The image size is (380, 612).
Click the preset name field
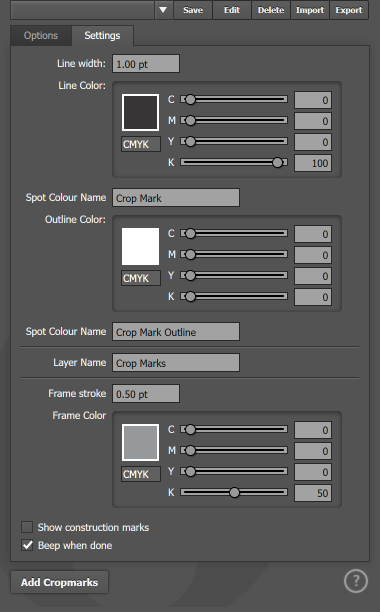(82, 10)
